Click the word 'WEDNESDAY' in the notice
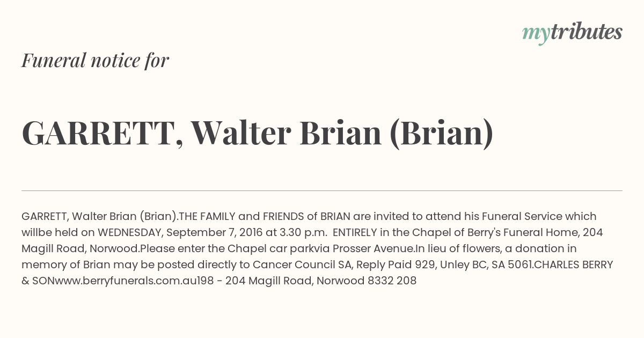The height and width of the screenshot is (338, 644). tap(130, 233)
